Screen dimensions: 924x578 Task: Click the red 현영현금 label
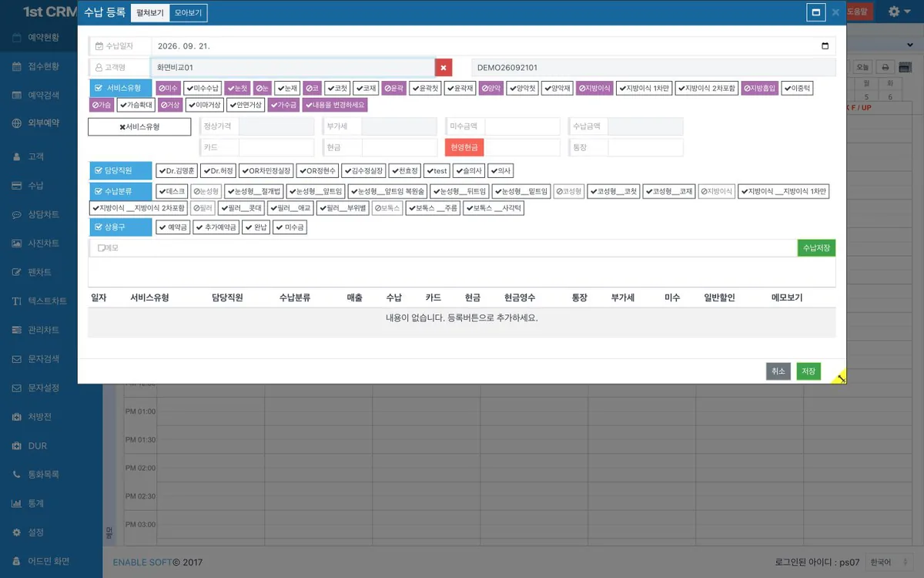464,148
